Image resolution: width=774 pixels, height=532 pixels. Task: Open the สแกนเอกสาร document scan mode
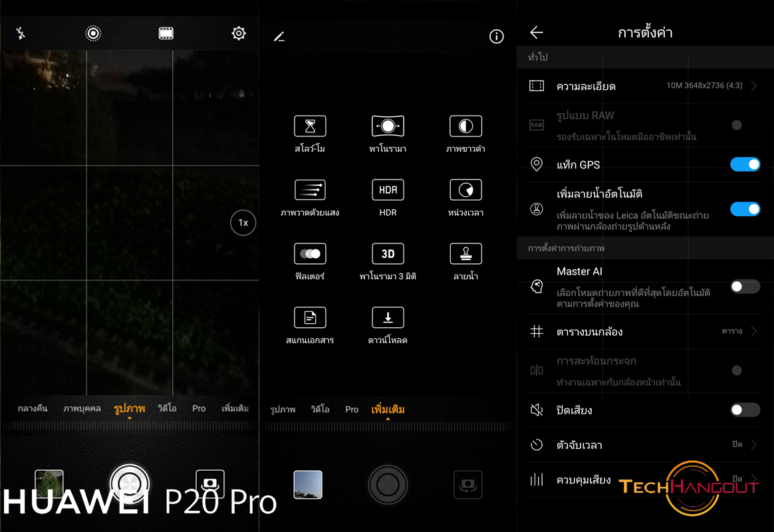[310, 317]
